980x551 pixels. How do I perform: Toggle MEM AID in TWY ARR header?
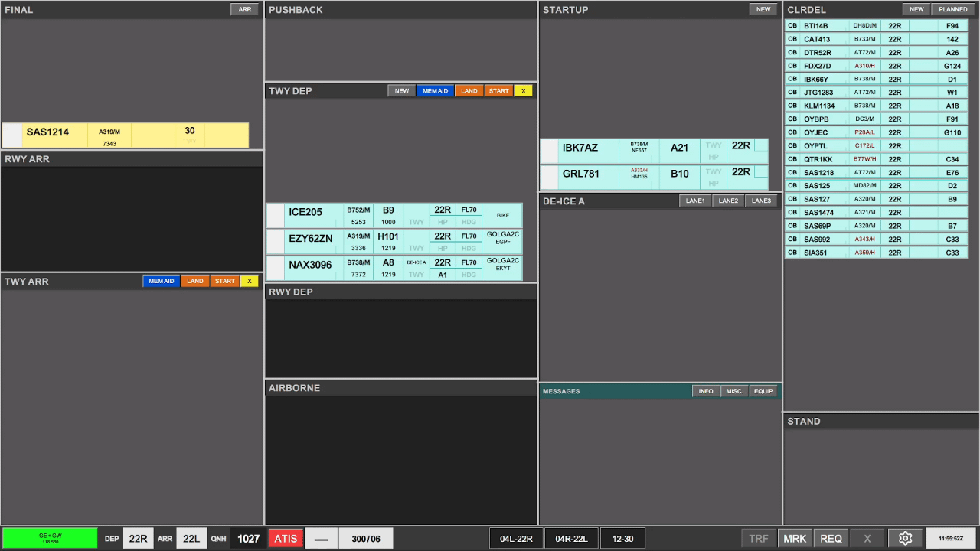(x=161, y=282)
